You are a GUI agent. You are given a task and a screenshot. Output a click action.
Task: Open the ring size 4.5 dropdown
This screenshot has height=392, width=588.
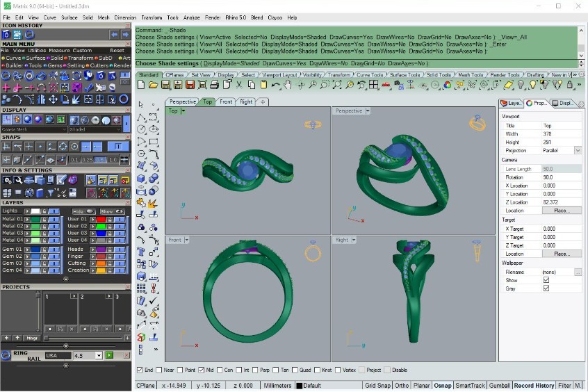pyautogui.click(x=99, y=355)
